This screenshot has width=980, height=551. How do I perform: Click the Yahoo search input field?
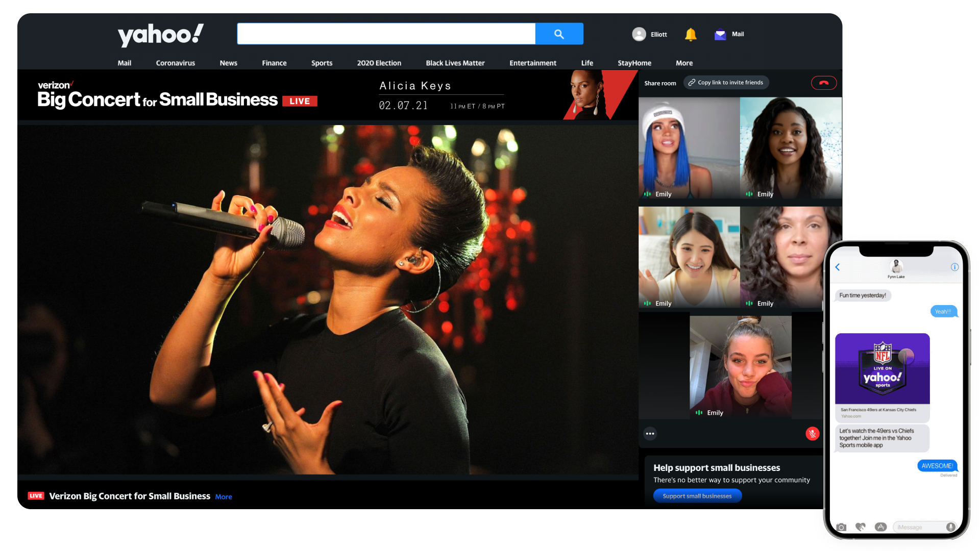[x=386, y=34]
